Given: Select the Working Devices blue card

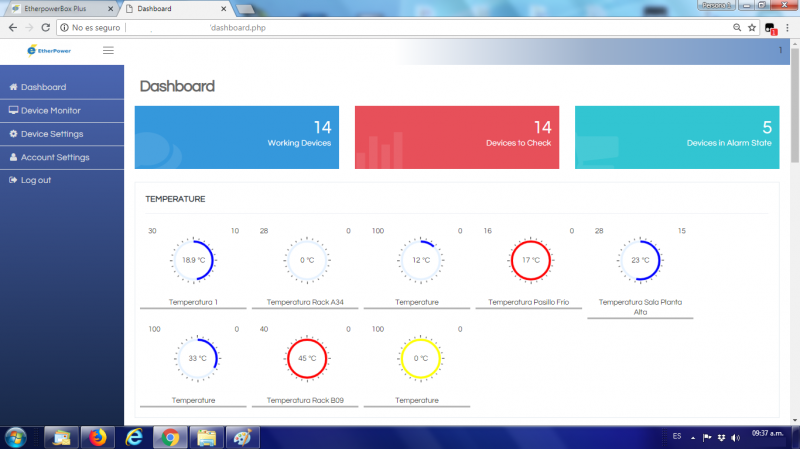Looking at the screenshot, I should click(236, 136).
